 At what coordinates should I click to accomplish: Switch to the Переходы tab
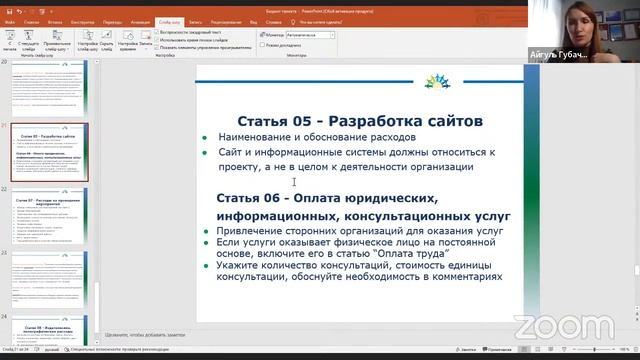[112, 22]
